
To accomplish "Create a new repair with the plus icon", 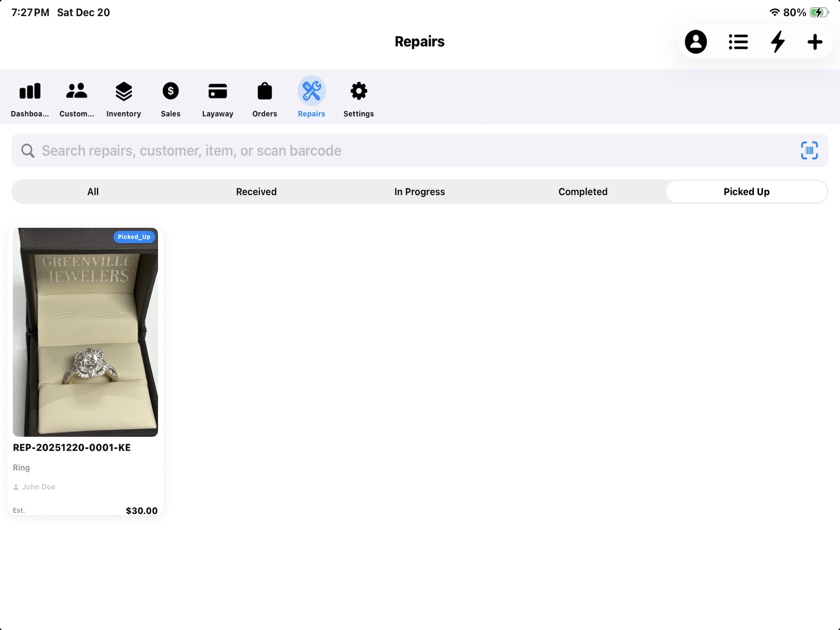I will point(814,42).
